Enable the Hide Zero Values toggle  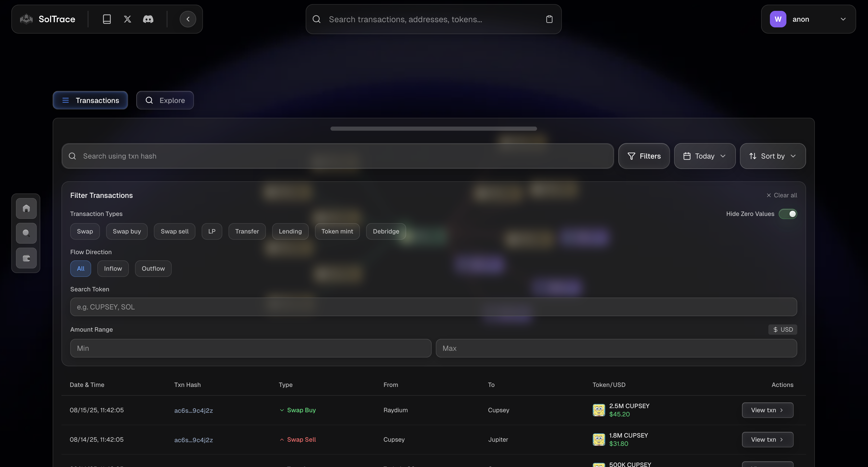(x=788, y=214)
